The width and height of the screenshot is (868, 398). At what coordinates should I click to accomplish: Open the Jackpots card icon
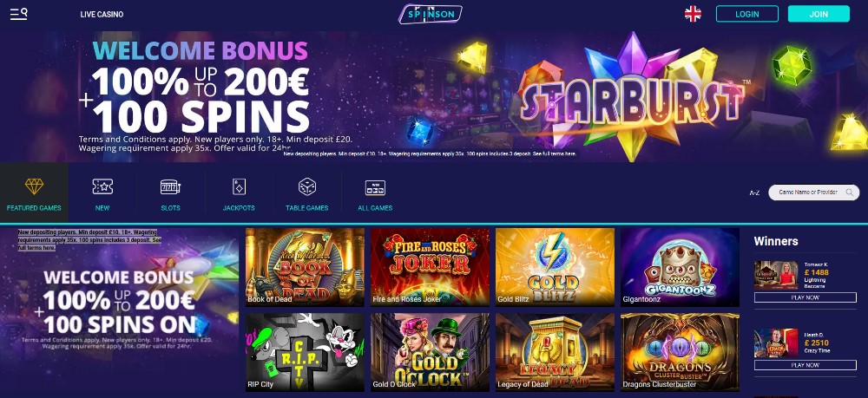pos(239,186)
